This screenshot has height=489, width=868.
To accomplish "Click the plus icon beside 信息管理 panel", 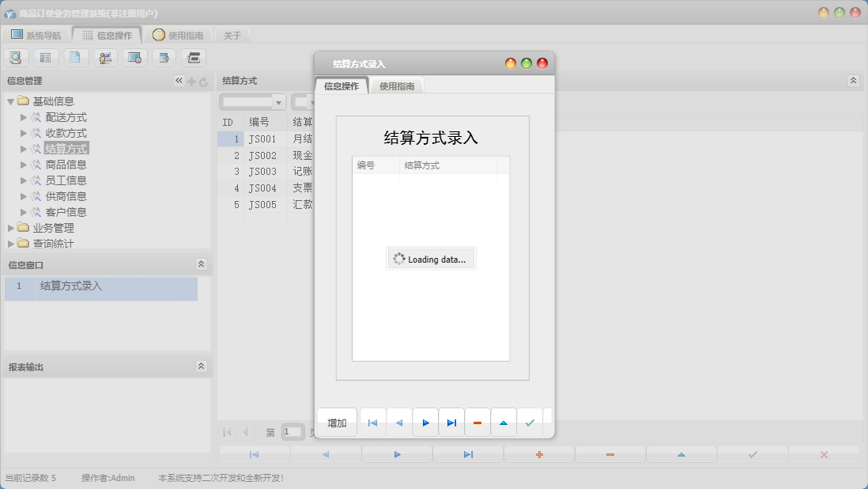I will click(x=192, y=80).
